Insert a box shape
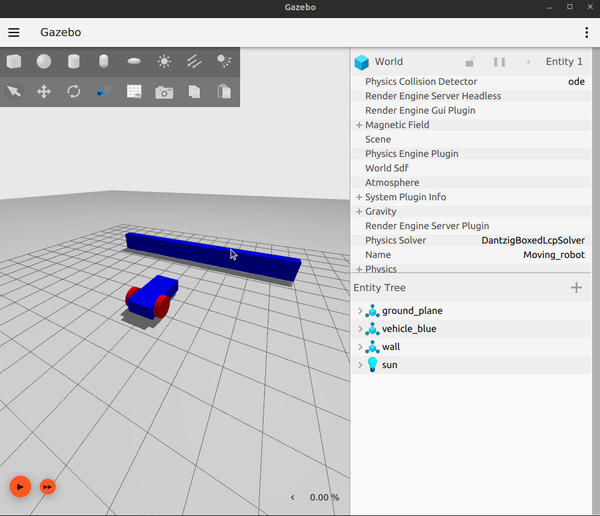The image size is (600, 516). pos(14,61)
